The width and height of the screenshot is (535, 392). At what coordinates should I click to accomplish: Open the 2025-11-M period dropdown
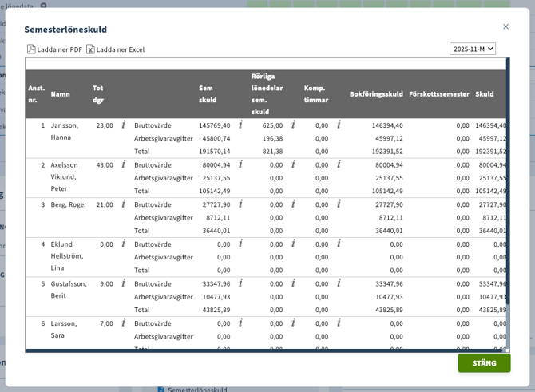point(472,49)
